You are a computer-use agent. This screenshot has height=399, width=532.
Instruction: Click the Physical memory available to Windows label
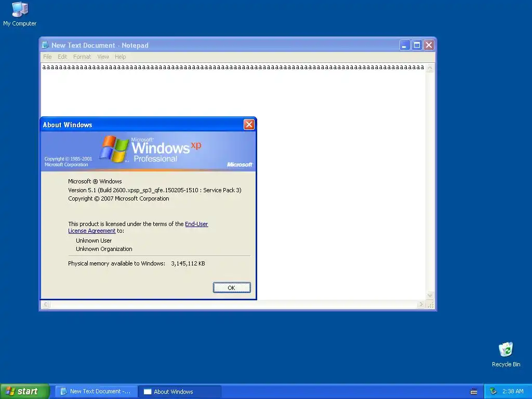point(117,263)
